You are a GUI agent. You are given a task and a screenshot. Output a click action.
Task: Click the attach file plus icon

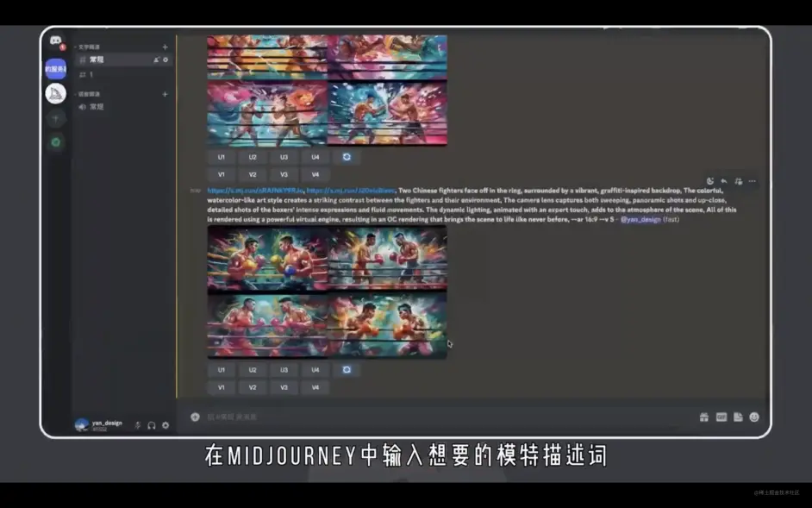click(195, 417)
